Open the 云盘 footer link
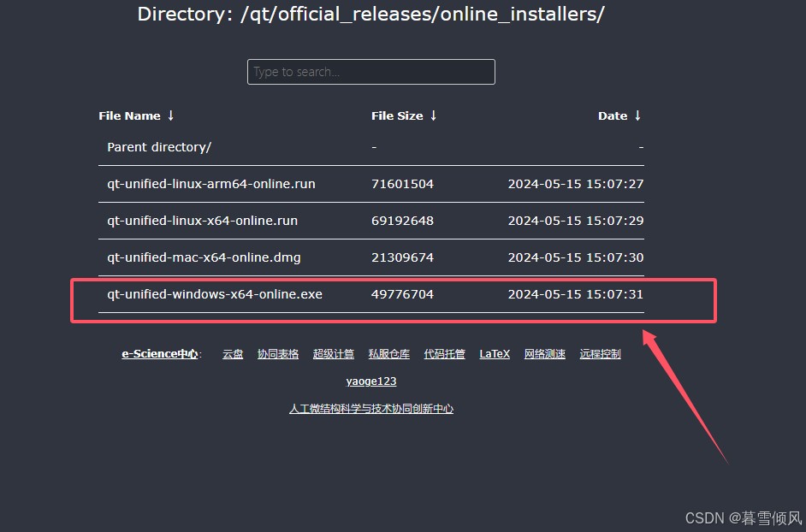Viewport: 806px width, 532px height. (x=233, y=354)
